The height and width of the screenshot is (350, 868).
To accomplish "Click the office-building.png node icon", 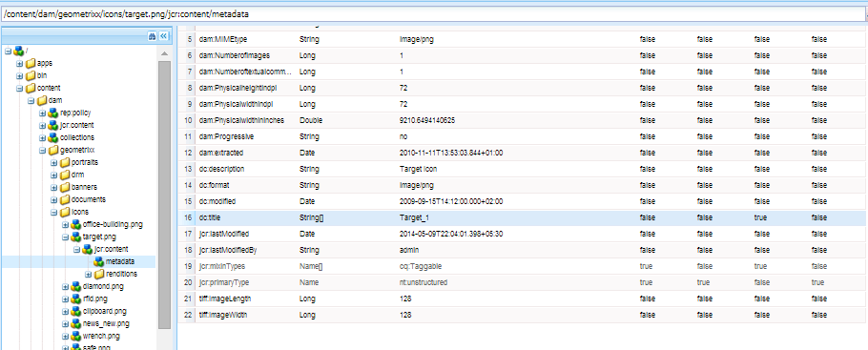I will click(x=76, y=224).
